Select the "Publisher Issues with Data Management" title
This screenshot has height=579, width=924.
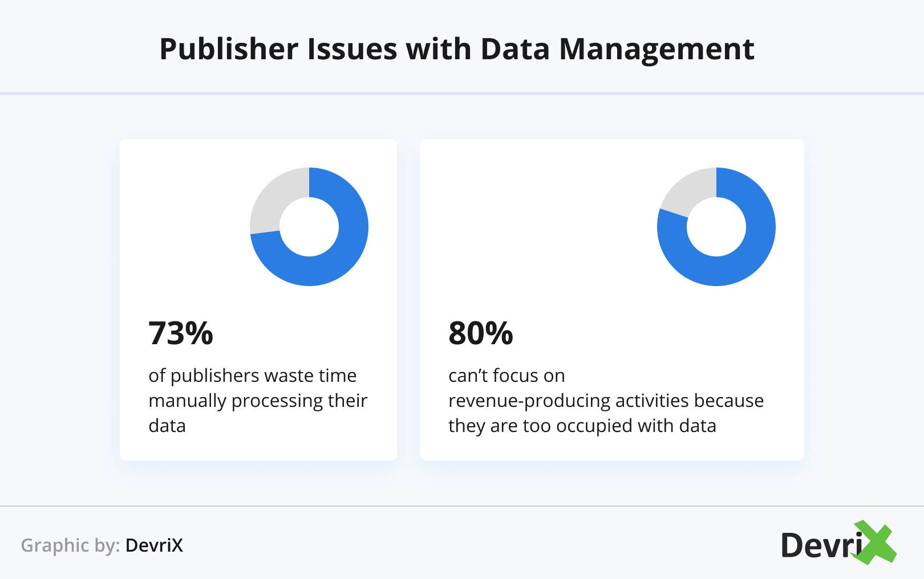click(x=457, y=49)
